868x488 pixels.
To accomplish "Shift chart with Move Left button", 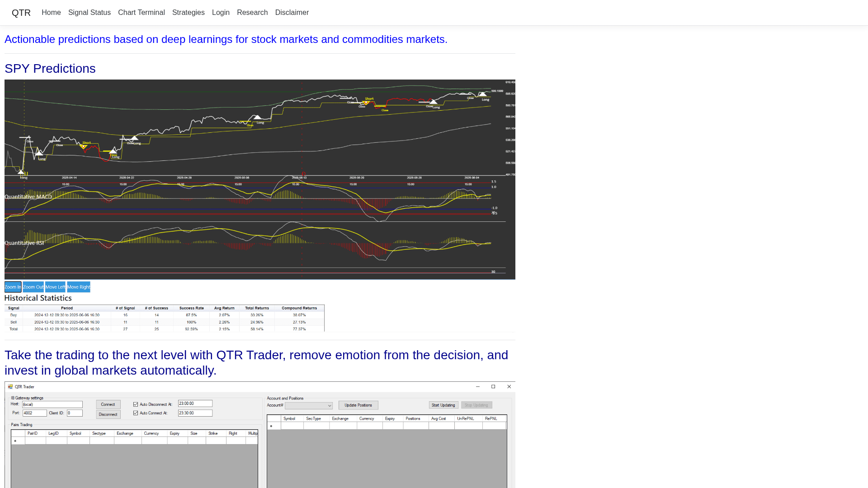I will pos(56,287).
